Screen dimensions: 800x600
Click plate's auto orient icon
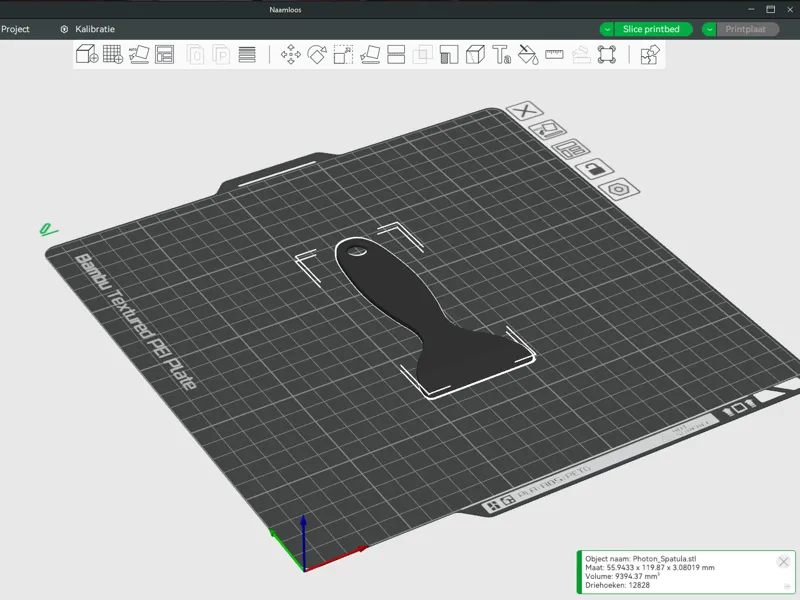pos(547,130)
